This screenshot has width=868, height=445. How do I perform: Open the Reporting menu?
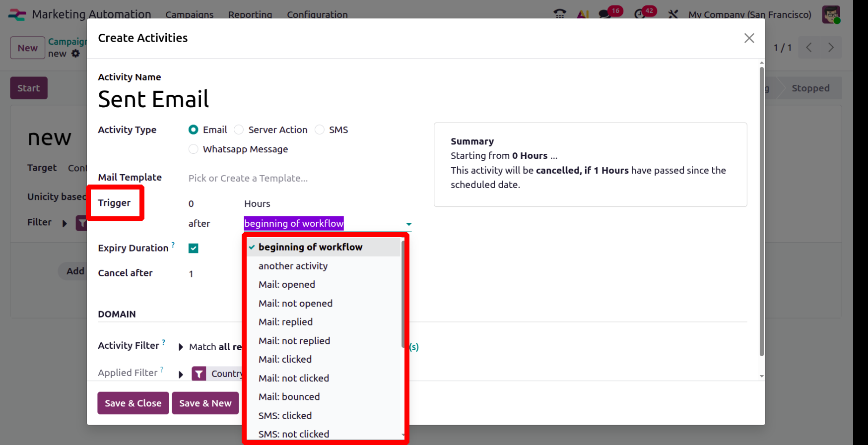(250, 15)
